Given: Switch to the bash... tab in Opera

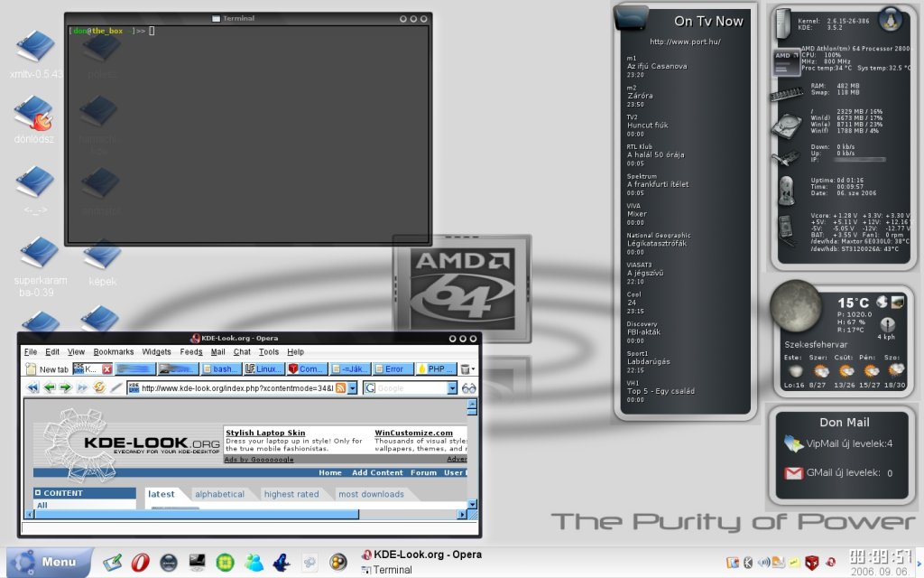Looking at the screenshot, I should pyautogui.click(x=220, y=369).
